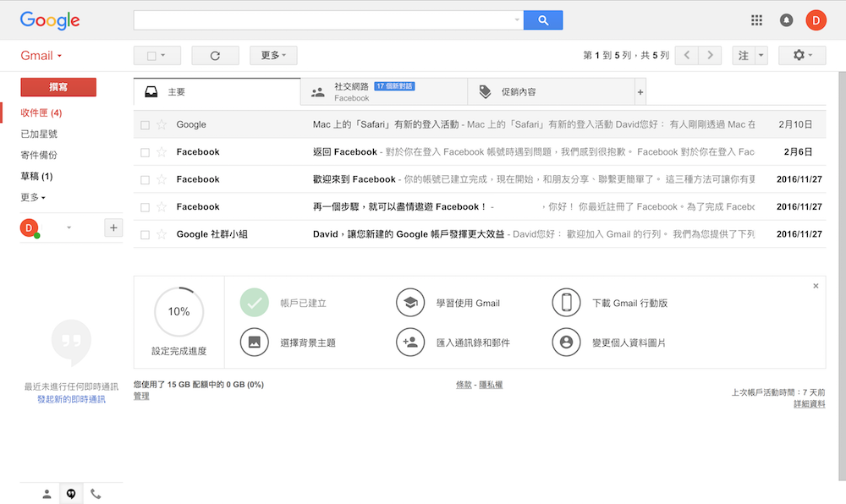Click the blue search magnifier button
The width and height of the screenshot is (846, 504).
point(542,20)
